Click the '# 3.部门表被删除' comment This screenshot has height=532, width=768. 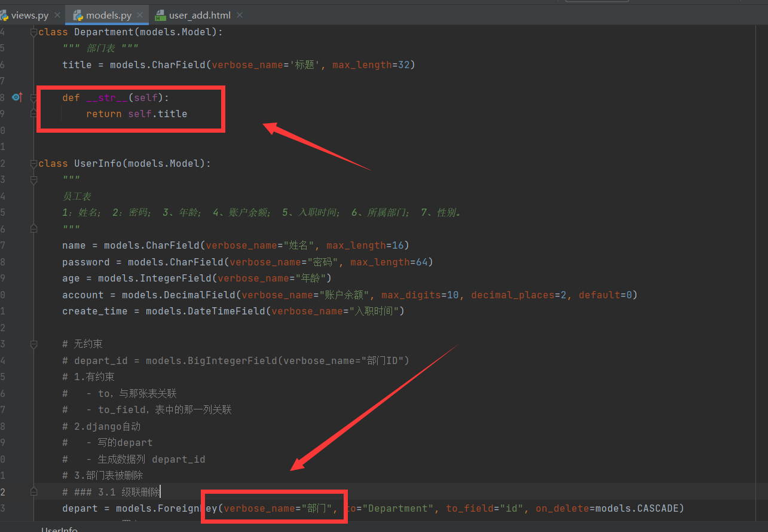(103, 476)
